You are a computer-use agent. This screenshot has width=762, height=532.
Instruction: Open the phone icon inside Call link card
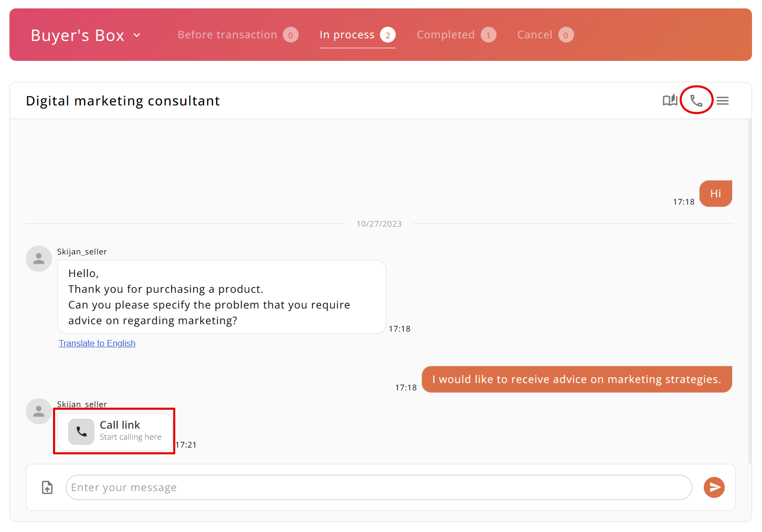pos(81,431)
